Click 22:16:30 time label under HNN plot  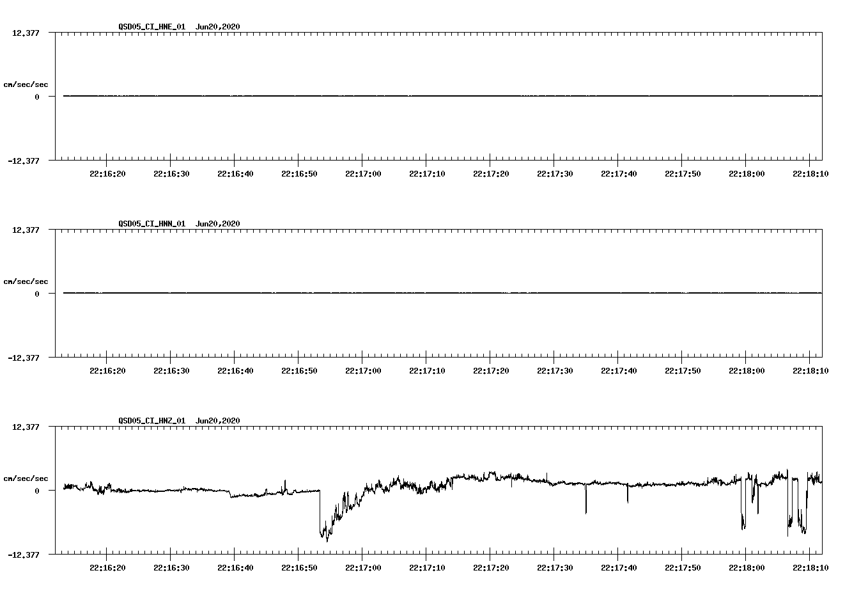(x=171, y=371)
